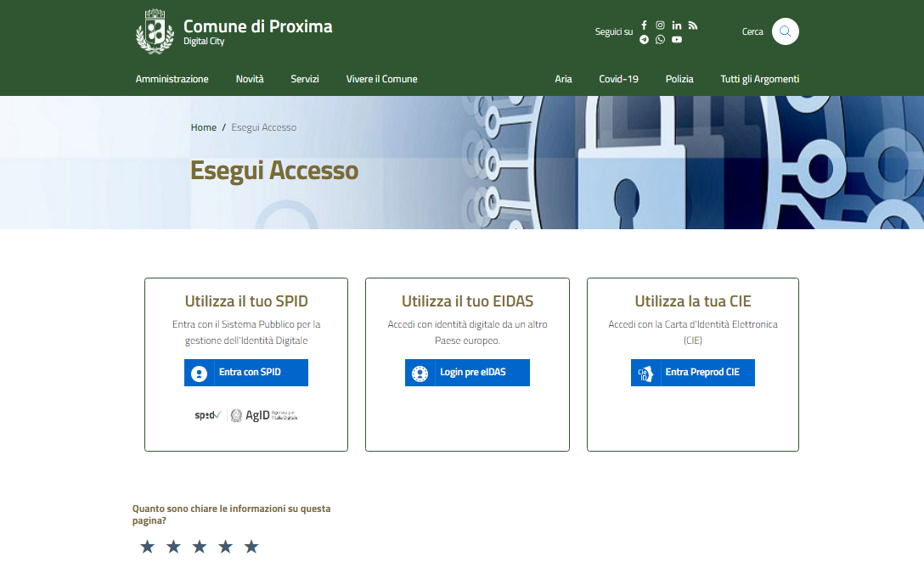Open the Amministrazione menu
The width and height of the screenshot is (924, 579).
[172, 79]
